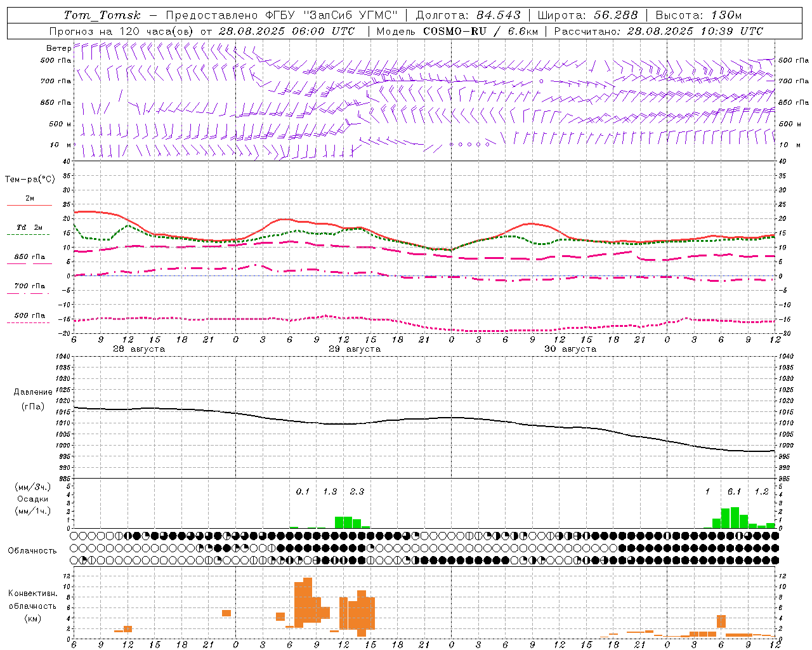Select the Осадки precipitation label
The image size is (812, 650).
(x=33, y=499)
